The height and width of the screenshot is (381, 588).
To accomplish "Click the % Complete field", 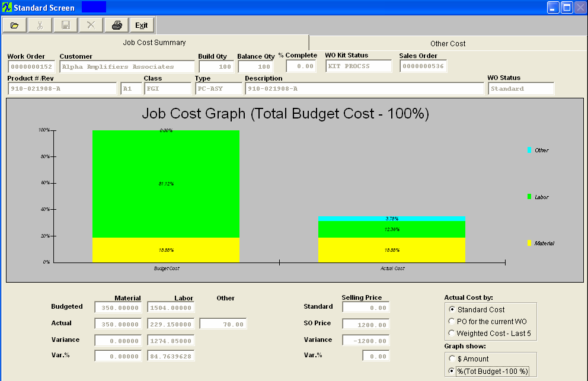I will tap(302, 66).
